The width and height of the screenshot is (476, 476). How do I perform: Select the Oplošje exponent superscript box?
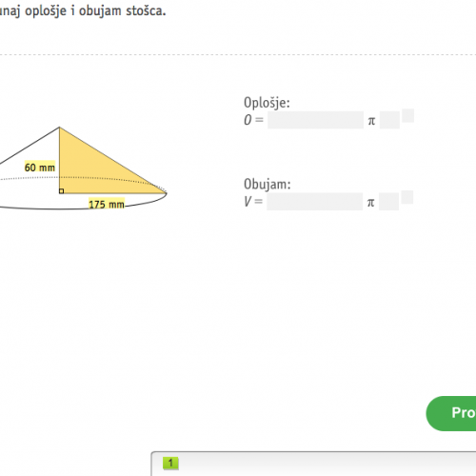coord(408,115)
